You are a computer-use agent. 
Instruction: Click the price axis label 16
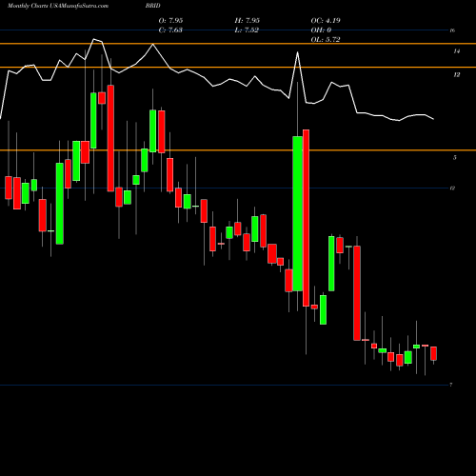coord(453,30)
